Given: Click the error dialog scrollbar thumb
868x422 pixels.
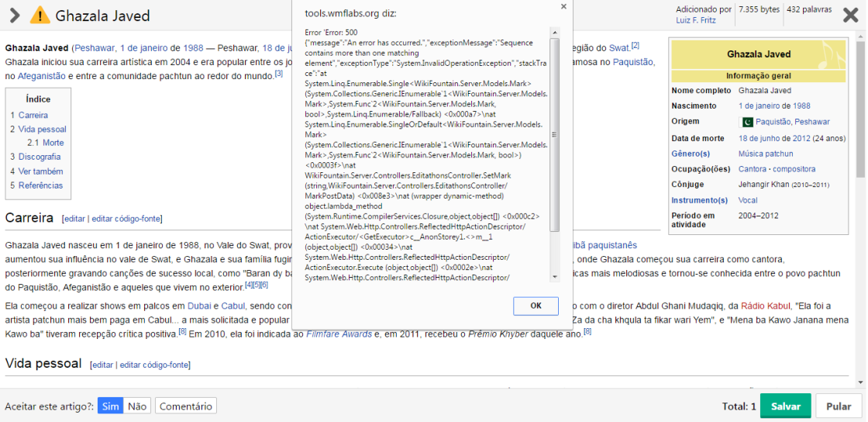Looking at the screenshot, I should pyautogui.click(x=555, y=134).
